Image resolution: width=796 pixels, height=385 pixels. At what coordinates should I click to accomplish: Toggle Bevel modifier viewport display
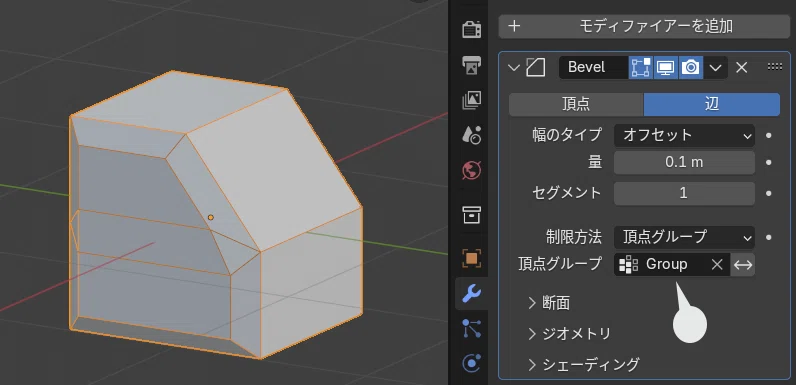(666, 68)
